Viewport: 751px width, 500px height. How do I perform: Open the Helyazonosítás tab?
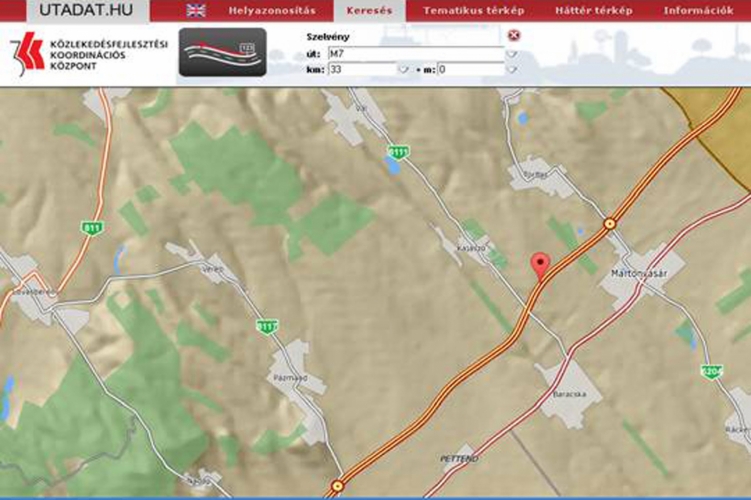(271, 11)
